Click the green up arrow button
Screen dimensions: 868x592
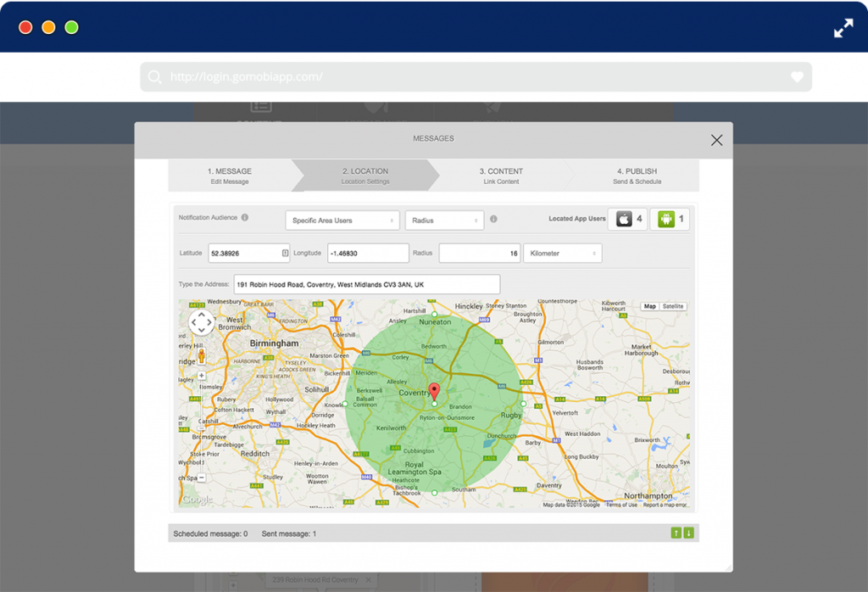[x=676, y=533]
